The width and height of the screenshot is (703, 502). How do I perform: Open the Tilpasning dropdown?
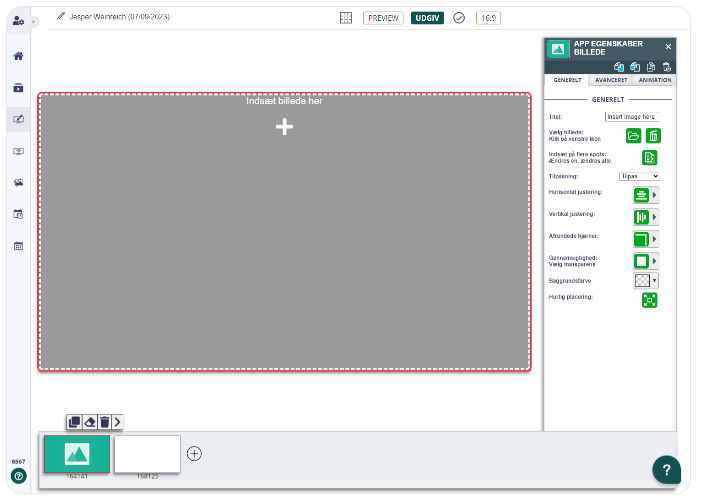tap(639, 176)
